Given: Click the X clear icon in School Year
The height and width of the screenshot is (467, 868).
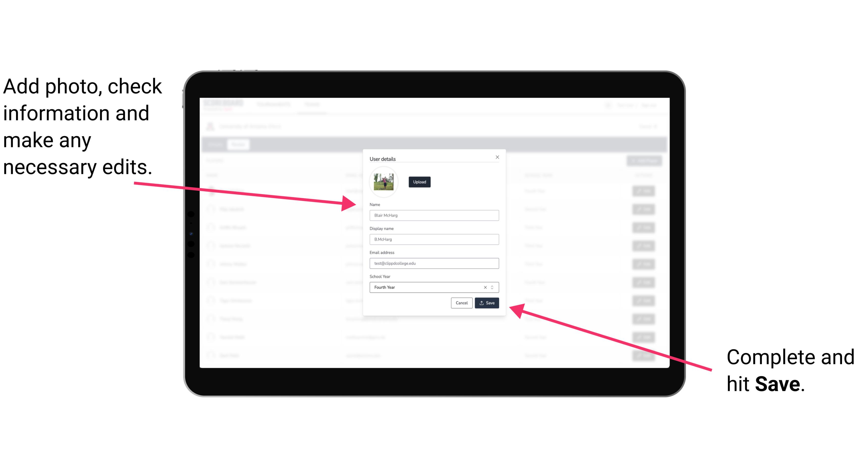Looking at the screenshot, I should tap(485, 287).
